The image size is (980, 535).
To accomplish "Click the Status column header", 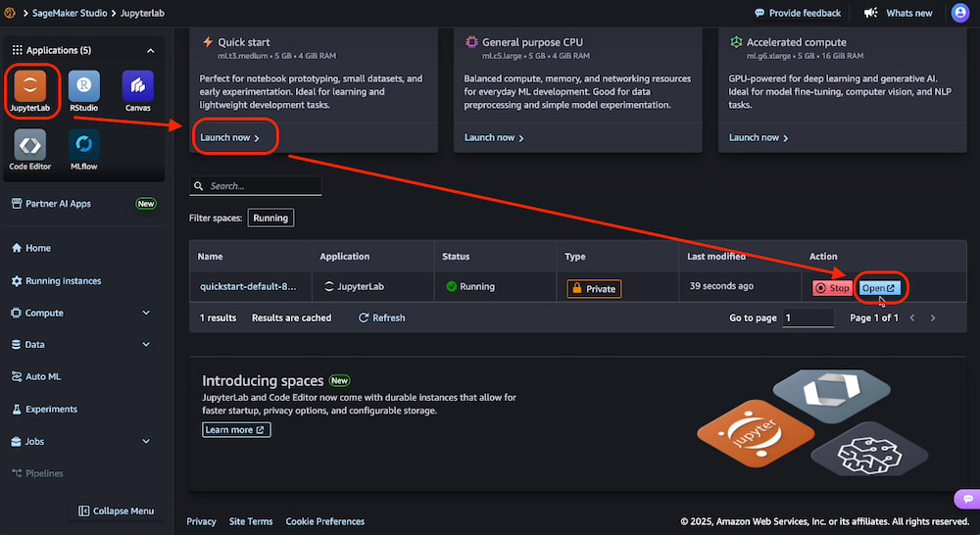I will coord(456,257).
